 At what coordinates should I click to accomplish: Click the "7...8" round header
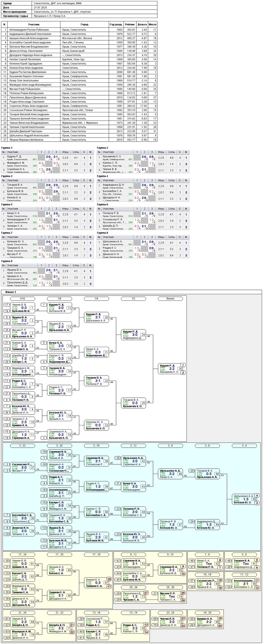coord(207,554)
